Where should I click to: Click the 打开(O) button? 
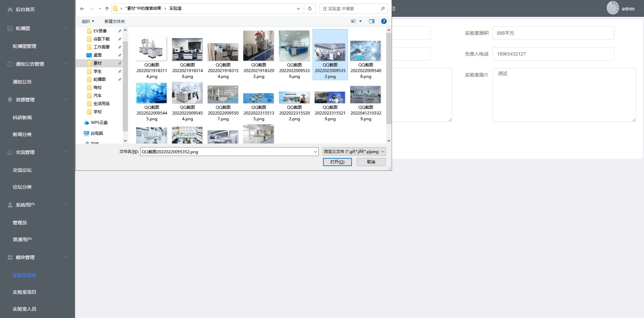pos(337,162)
